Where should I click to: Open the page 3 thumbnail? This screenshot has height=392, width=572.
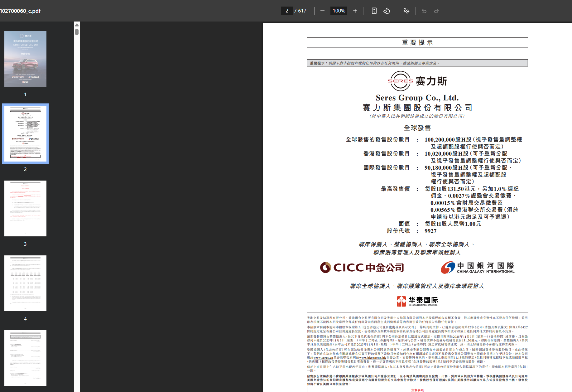(25, 208)
